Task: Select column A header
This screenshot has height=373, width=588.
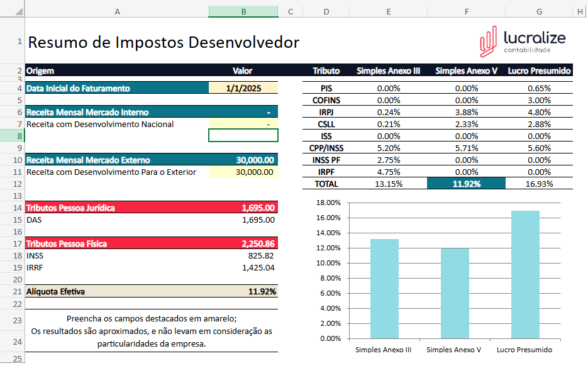Action: pyautogui.click(x=117, y=11)
